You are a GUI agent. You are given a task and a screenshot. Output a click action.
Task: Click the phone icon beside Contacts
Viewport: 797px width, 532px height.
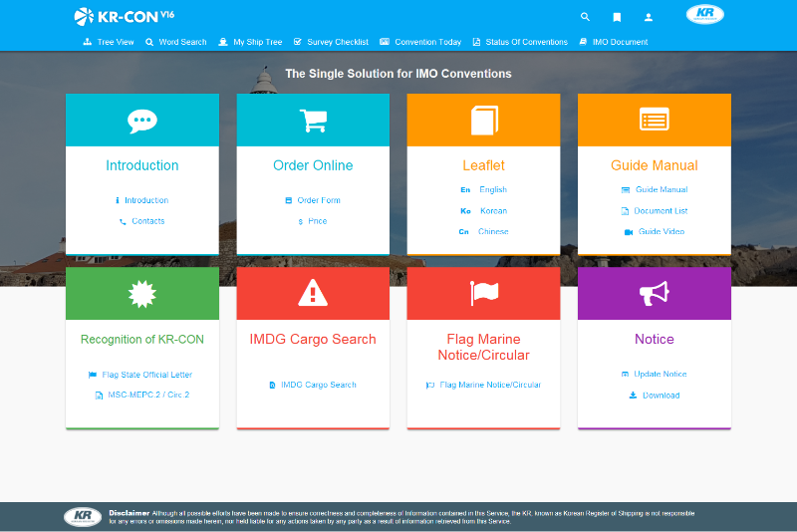[123, 221]
